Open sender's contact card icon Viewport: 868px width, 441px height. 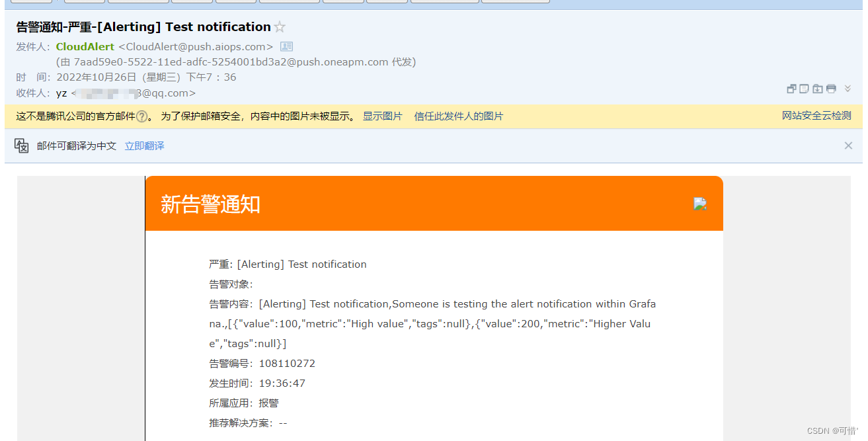[286, 46]
